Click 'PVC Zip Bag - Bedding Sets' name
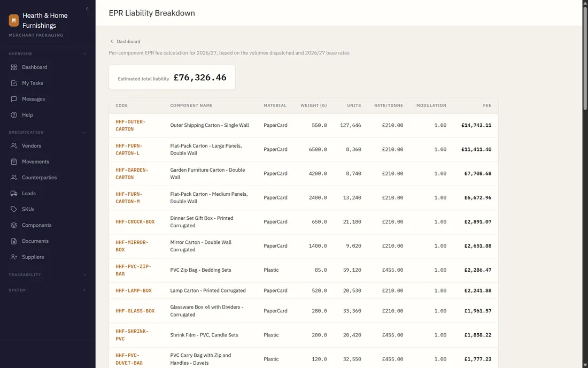588x368 pixels. click(200, 270)
